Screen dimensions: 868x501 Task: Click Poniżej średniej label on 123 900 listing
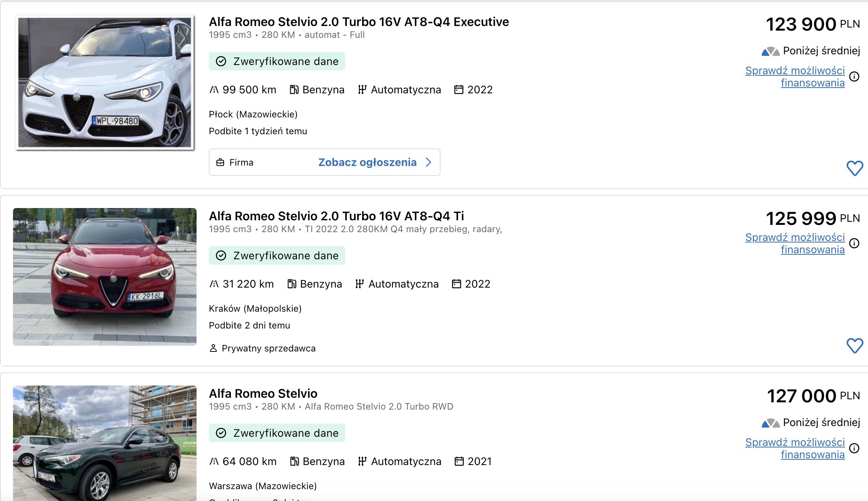(821, 51)
